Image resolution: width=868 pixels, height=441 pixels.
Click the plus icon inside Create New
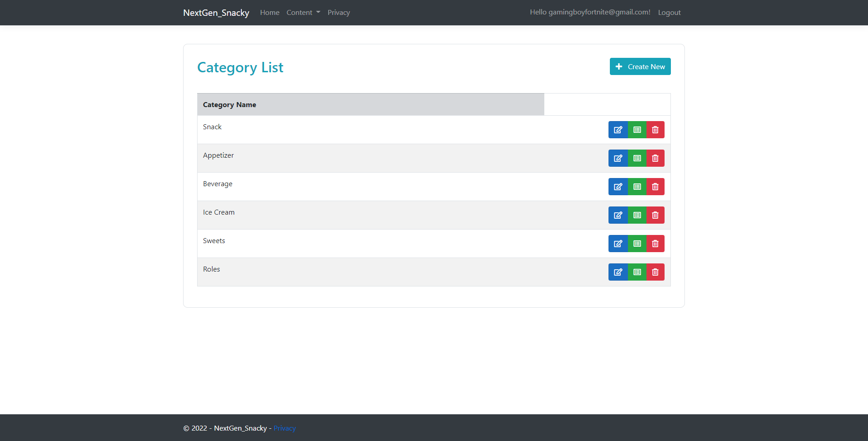618,66
